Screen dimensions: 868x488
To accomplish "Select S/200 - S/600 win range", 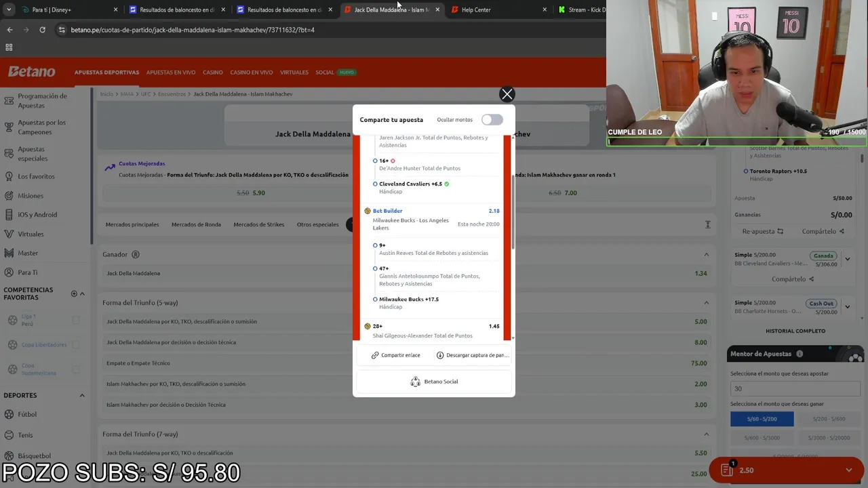I will coord(829,419).
